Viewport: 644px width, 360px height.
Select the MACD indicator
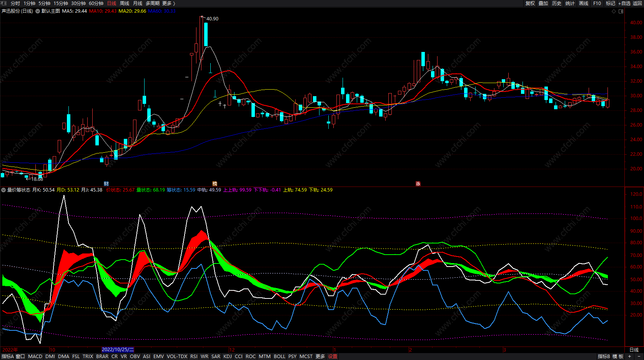point(35,357)
